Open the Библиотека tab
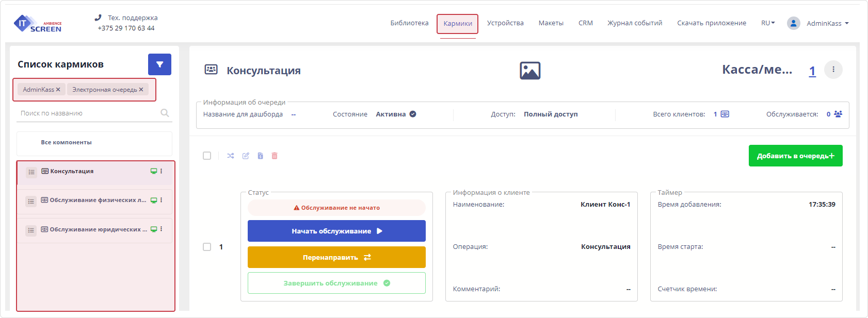The width and height of the screenshot is (868, 318). tap(409, 23)
